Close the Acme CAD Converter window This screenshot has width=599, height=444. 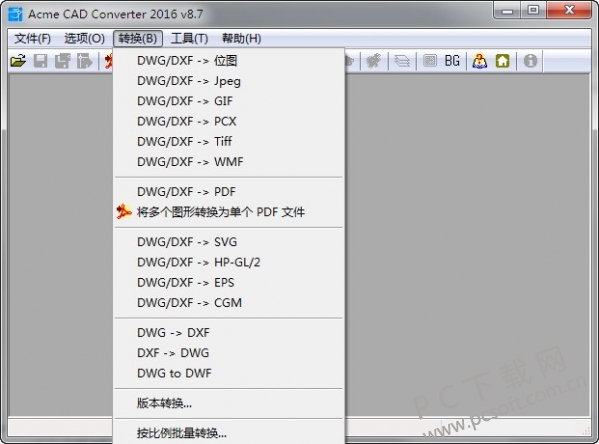pos(569,10)
